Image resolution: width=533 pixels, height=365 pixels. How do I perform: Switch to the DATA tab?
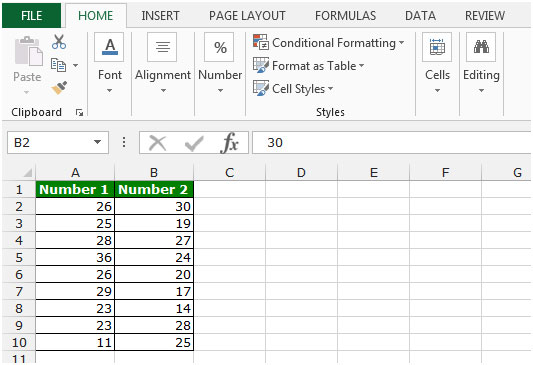click(420, 16)
